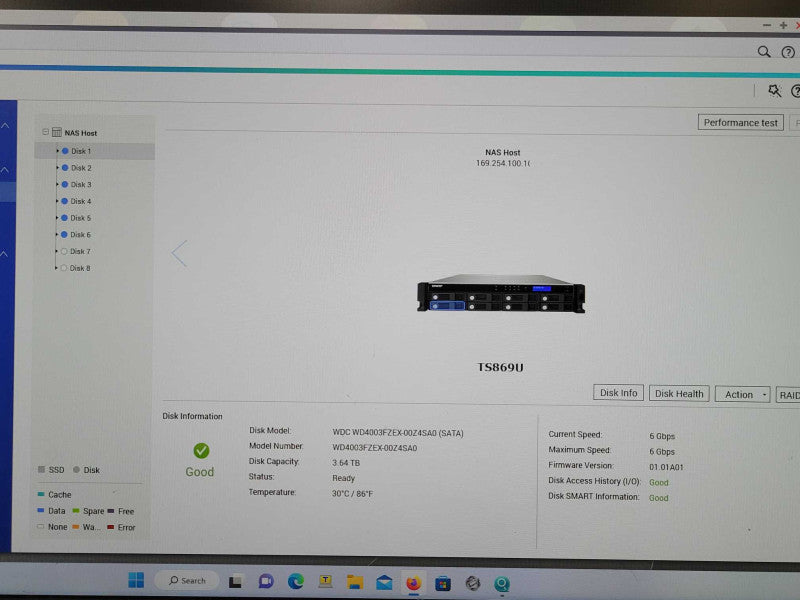The width and height of the screenshot is (800, 600).
Task: Click the green Good status check icon
Action: click(x=201, y=451)
